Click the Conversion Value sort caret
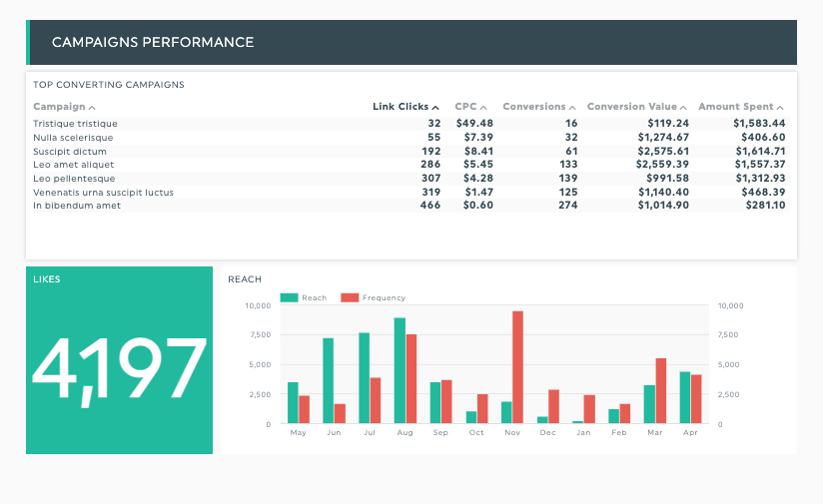 coord(683,108)
